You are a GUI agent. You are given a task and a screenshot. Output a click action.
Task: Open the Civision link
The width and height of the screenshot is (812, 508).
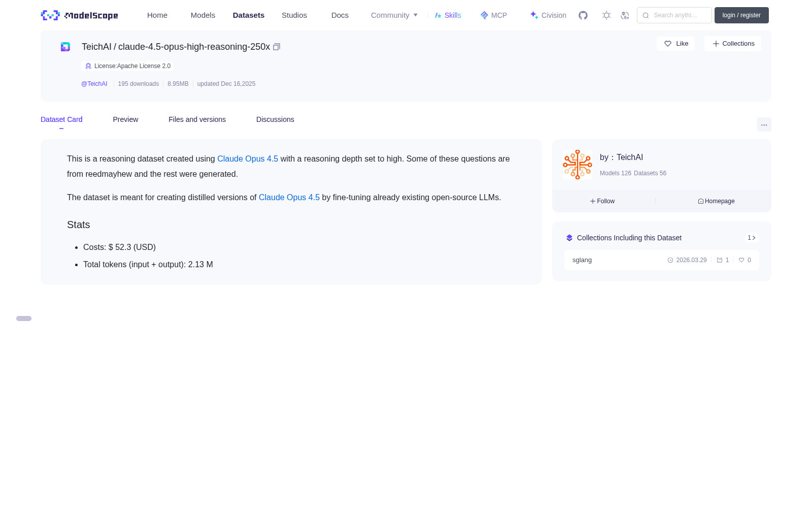(x=548, y=15)
